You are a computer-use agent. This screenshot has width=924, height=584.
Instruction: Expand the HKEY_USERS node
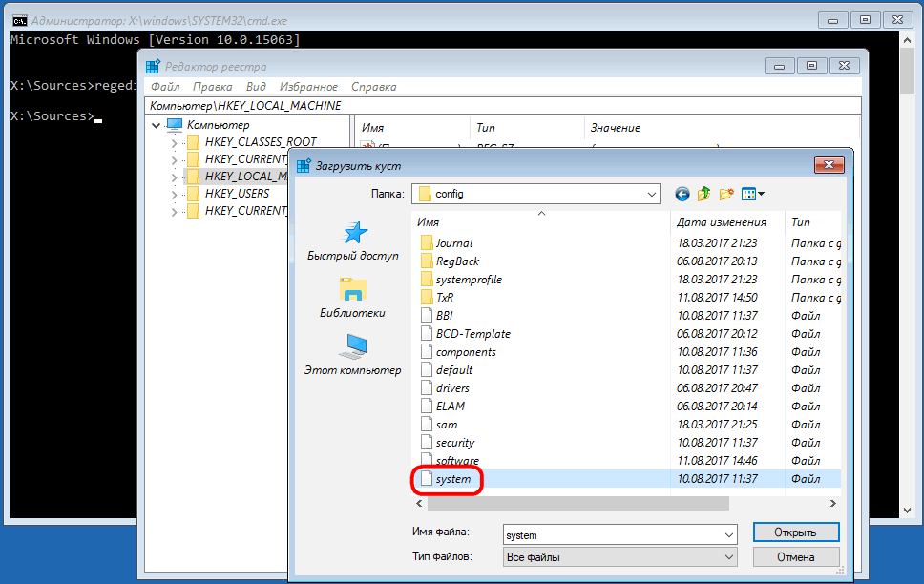pyautogui.click(x=174, y=194)
